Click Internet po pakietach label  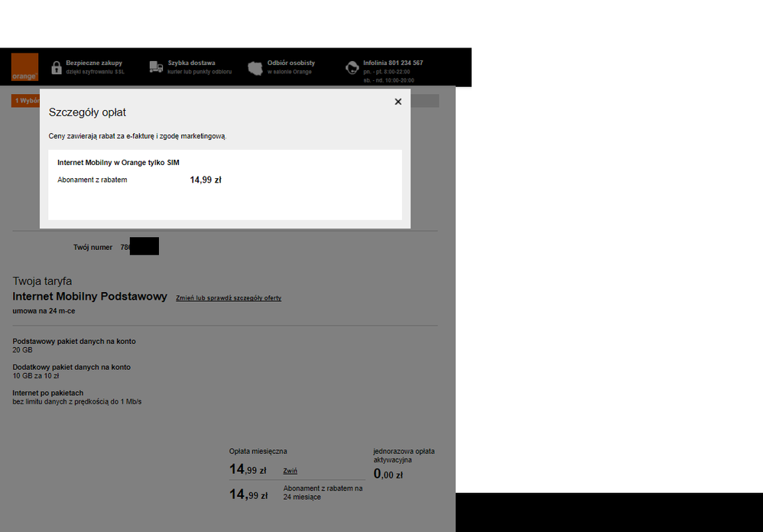click(47, 393)
